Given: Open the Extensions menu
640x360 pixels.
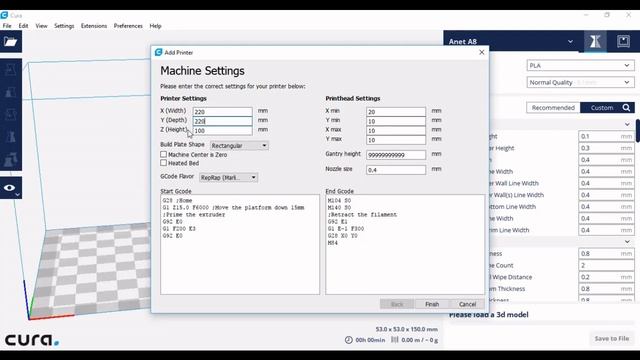Looking at the screenshot, I should (x=94, y=26).
